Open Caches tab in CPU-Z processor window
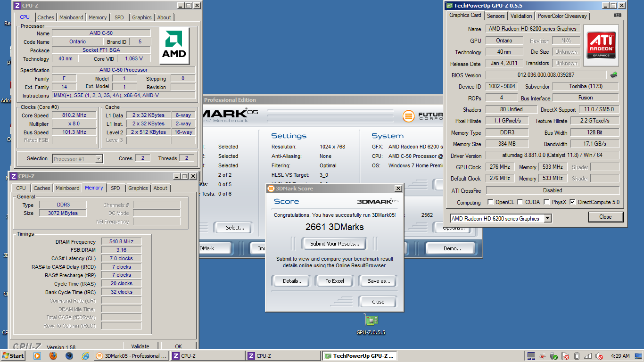 [46, 17]
